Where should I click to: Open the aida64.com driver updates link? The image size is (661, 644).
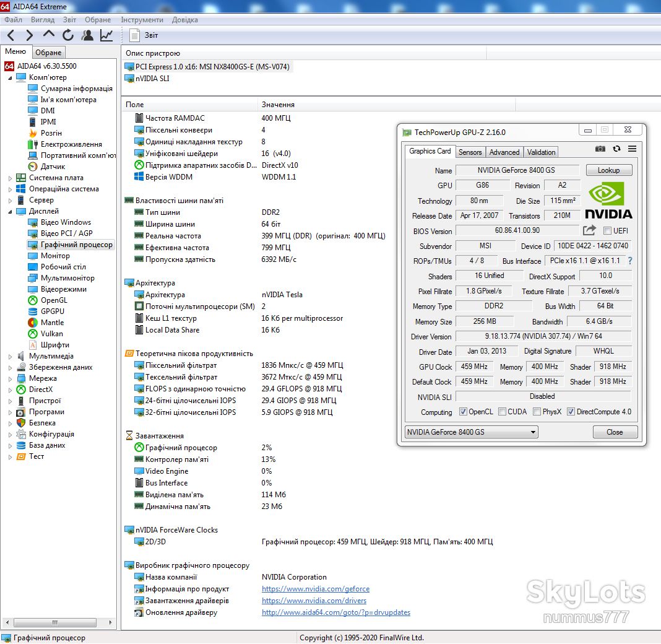[x=336, y=612]
